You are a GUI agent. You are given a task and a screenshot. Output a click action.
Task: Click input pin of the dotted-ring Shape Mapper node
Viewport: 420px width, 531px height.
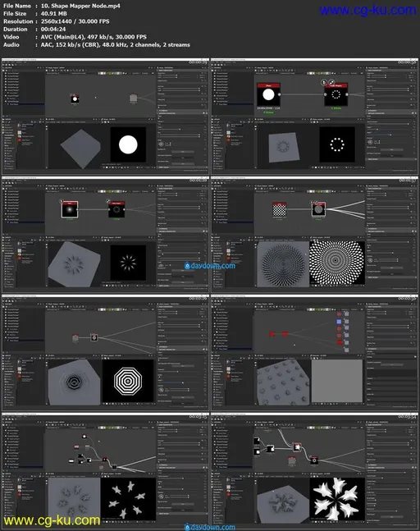click(x=325, y=94)
